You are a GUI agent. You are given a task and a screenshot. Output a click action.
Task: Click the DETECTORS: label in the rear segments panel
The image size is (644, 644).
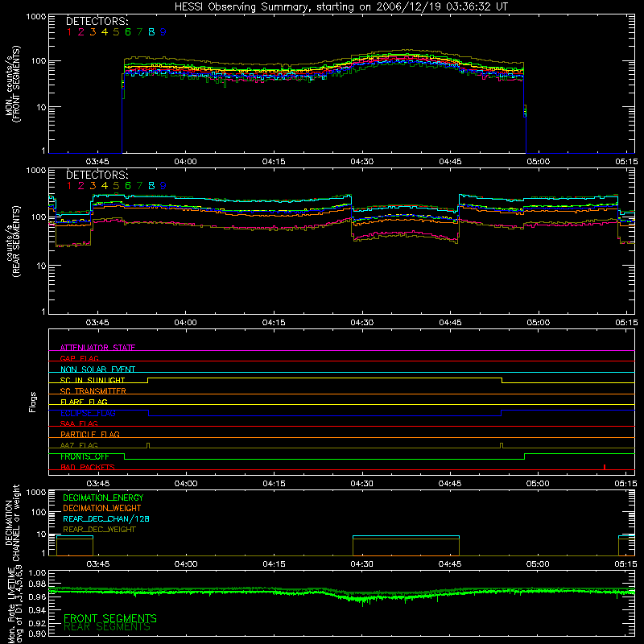(97, 175)
